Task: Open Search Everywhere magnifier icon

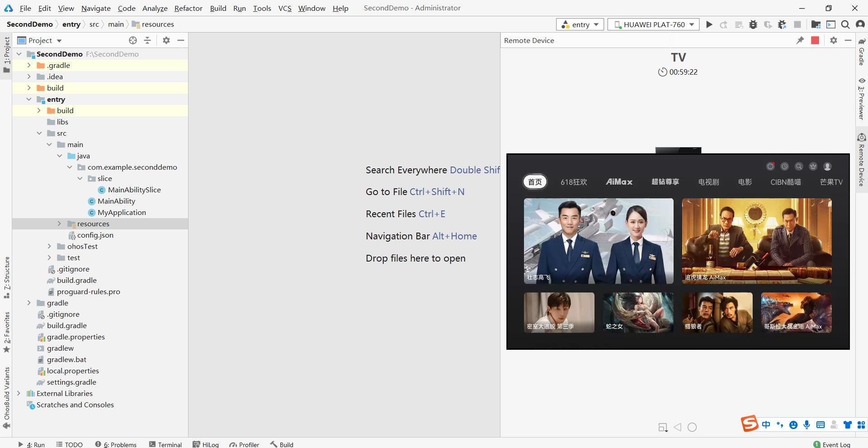Action: pos(845,24)
